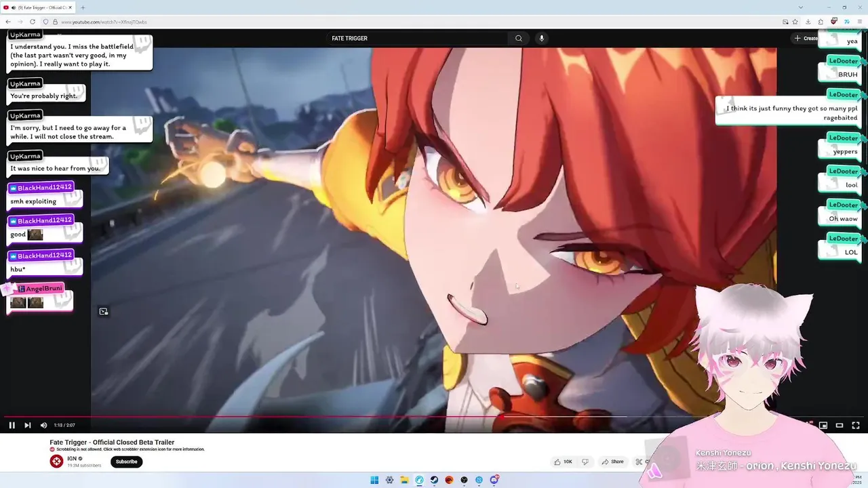Open the Create button menu
The image size is (868, 488).
tap(806, 39)
